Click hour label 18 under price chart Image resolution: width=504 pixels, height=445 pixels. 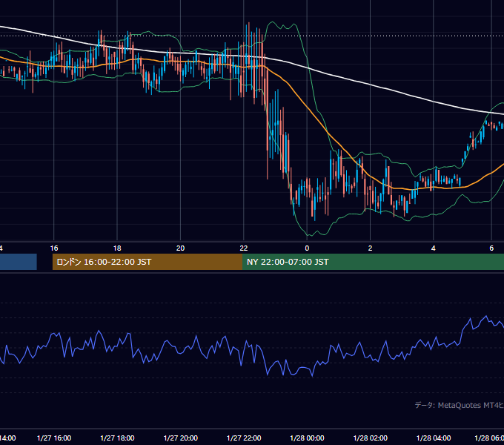click(117, 248)
